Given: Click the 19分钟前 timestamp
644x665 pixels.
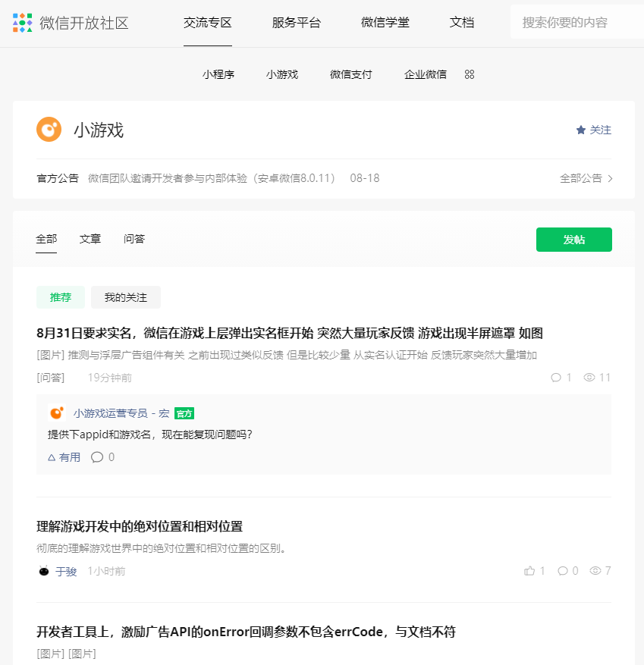Looking at the screenshot, I should [110, 378].
